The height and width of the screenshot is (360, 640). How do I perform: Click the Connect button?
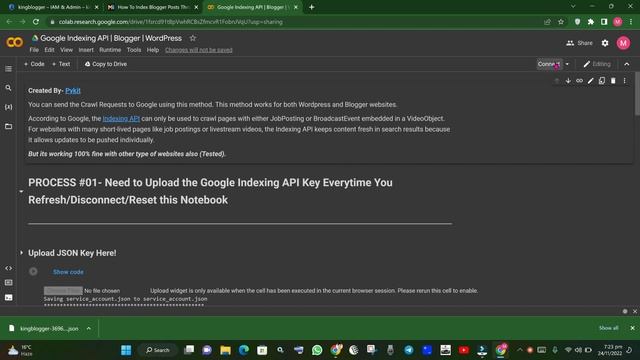pyautogui.click(x=549, y=64)
